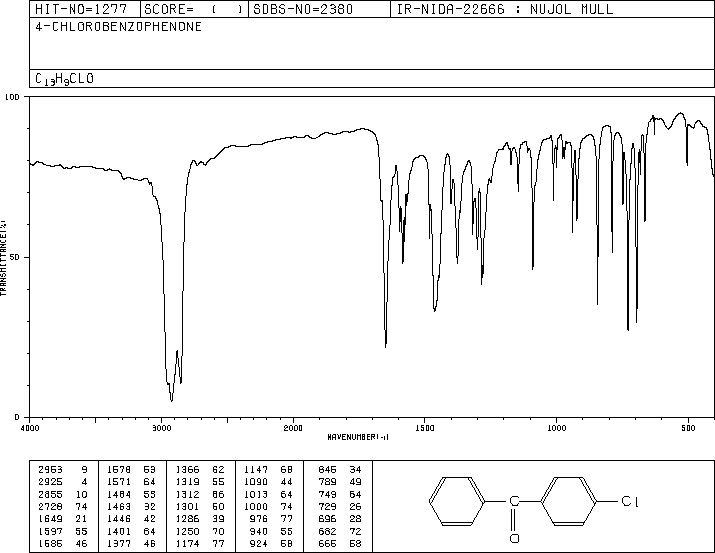Click the Cl atom label in the structure

(629, 501)
